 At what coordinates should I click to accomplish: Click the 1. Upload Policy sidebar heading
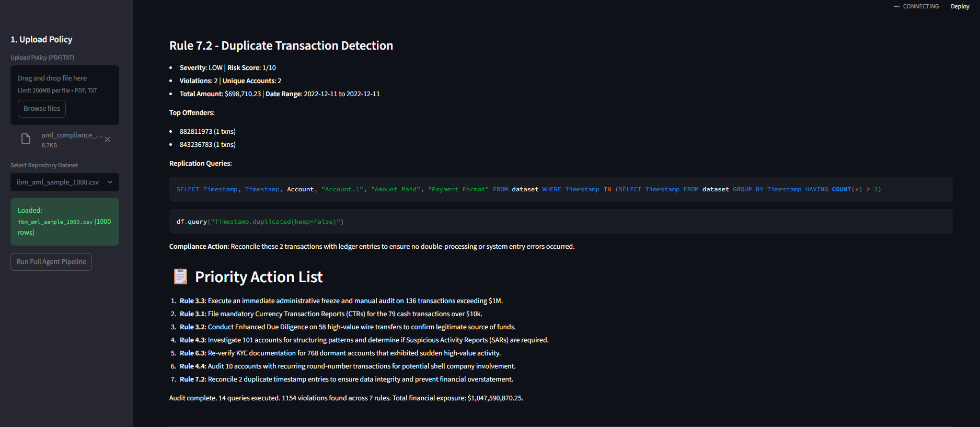pos(41,39)
